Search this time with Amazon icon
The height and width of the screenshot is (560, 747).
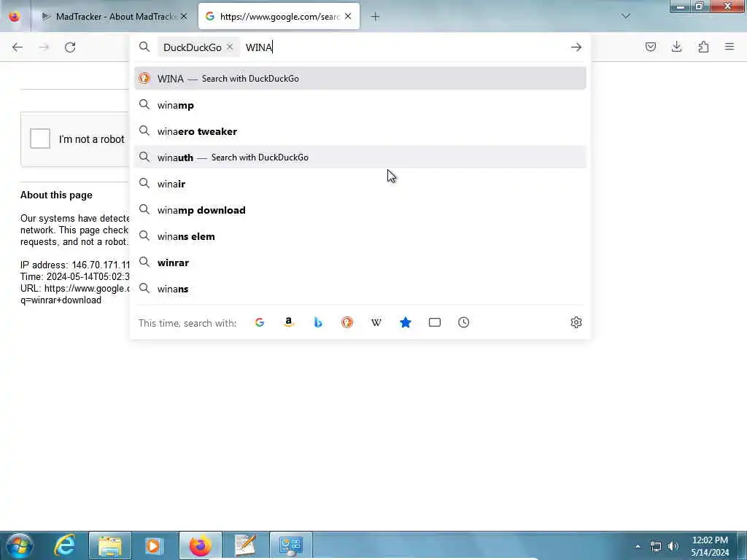(289, 322)
